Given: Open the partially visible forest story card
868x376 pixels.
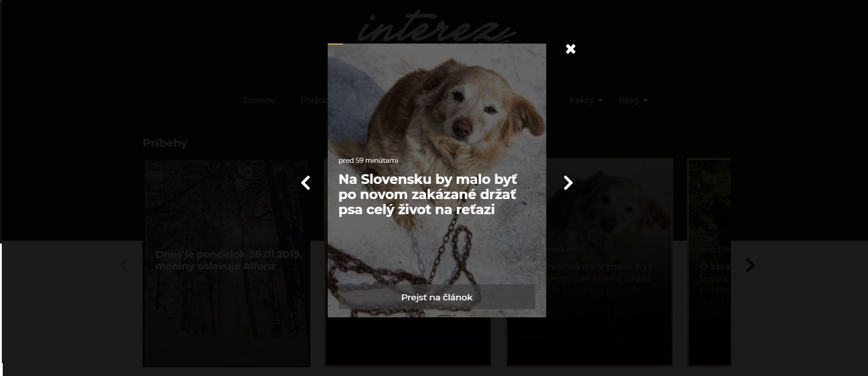Looking at the screenshot, I should point(709,262).
